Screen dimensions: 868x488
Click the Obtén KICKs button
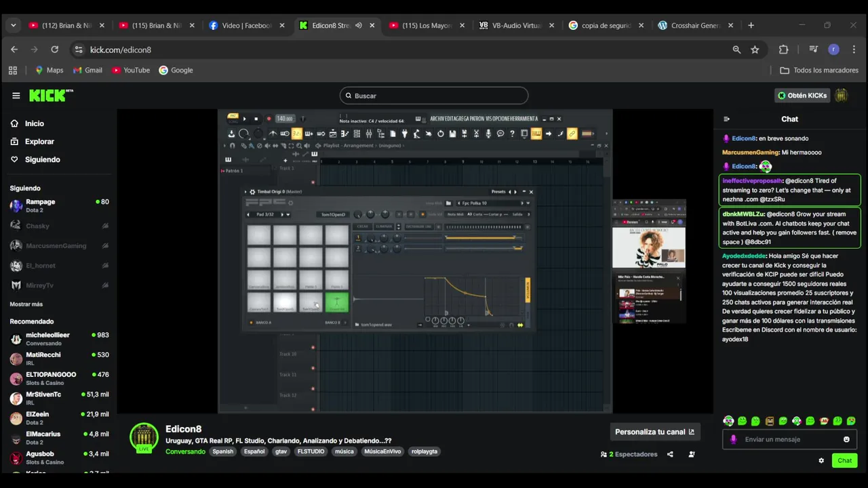[802, 96]
